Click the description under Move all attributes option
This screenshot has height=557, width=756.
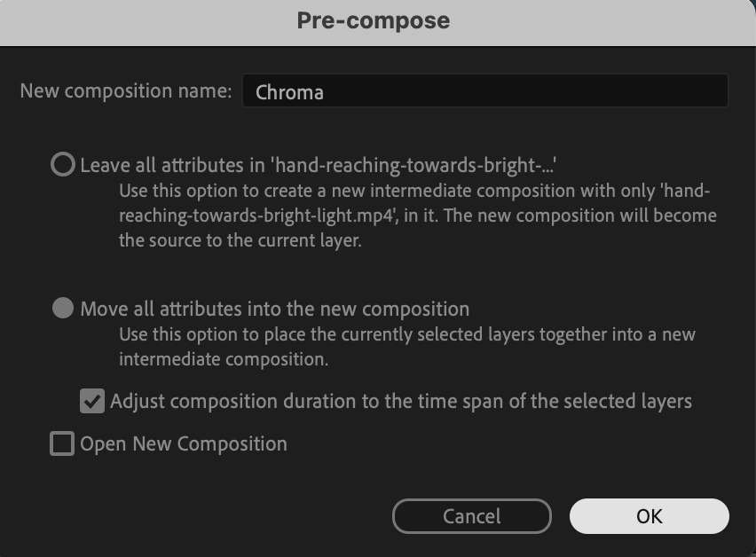point(406,347)
